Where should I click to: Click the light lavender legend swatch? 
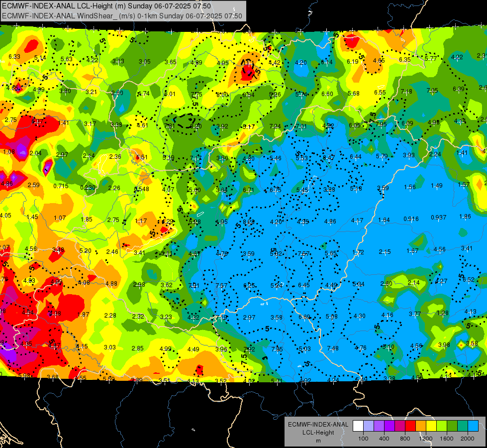tap(369, 426)
